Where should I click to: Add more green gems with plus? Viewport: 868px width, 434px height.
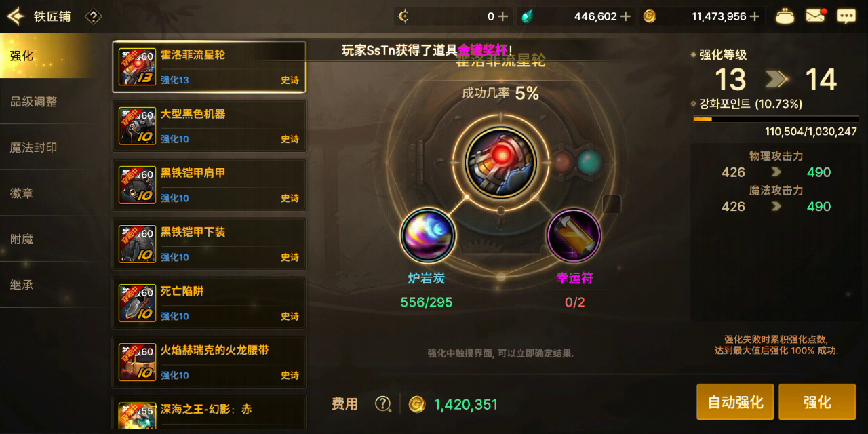point(625,16)
